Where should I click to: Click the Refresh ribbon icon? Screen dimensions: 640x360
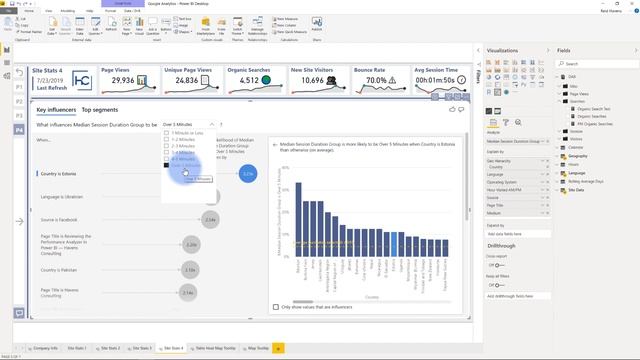tap(111, 24)
